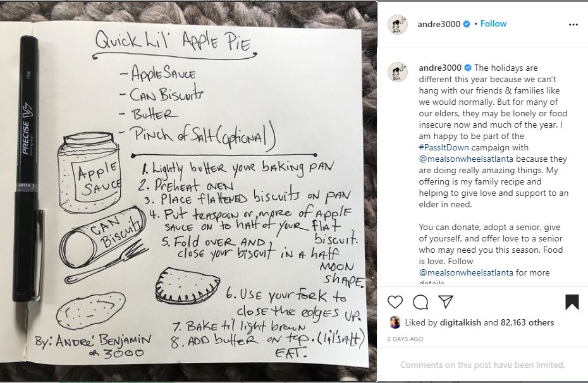Like the post with the heart icon
Viewport: 588px width, 383px height.
[x=395, y=302]
